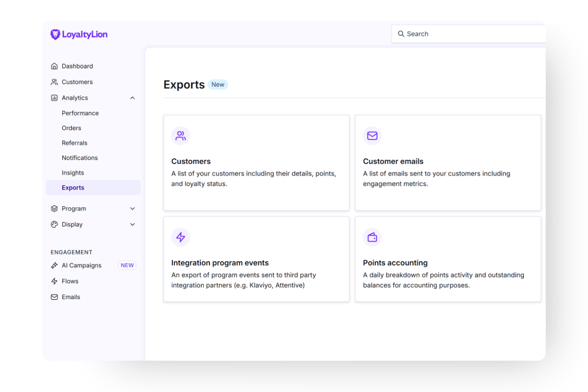Click the Analytics bar-chart icon

pos(54,98)
